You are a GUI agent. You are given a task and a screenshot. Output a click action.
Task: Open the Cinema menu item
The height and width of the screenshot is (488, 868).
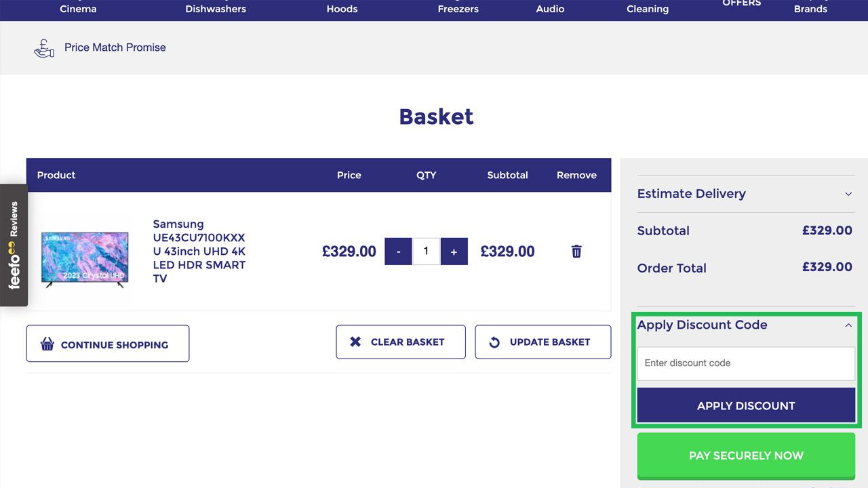78,9
